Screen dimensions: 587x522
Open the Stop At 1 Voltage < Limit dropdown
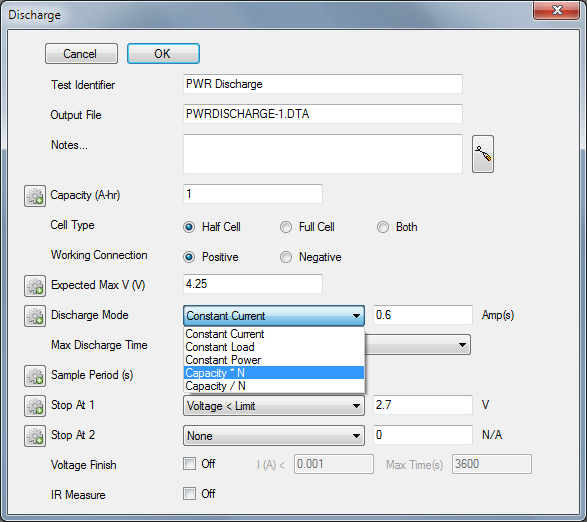pyautogui.click(x=274, y=406)
